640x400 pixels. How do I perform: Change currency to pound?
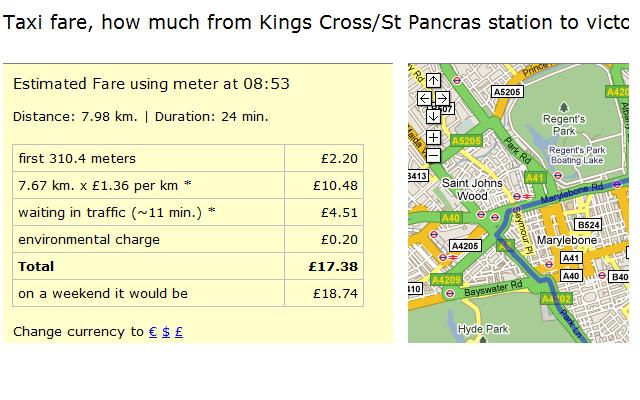pyautogui.click(x=178, y=332)
